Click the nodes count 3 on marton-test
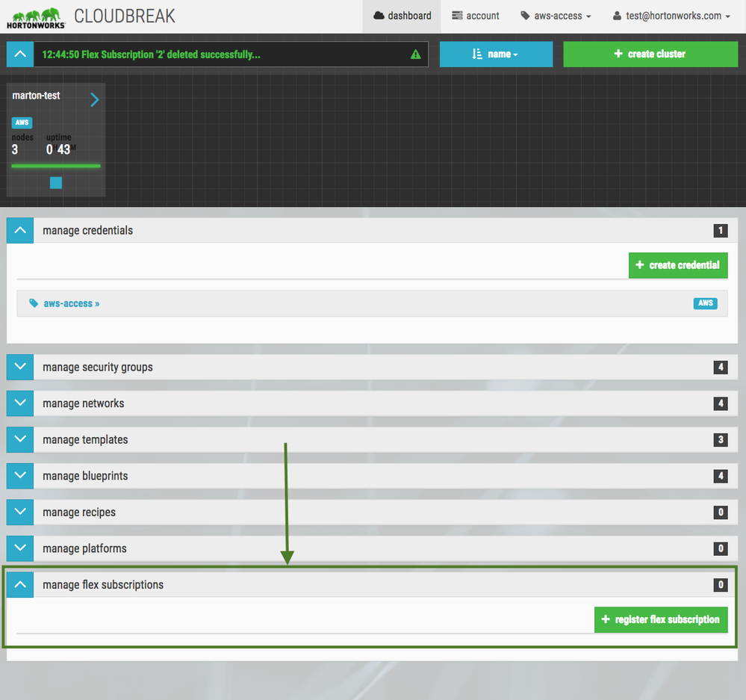The image size is (746, 700). coord(15,150)
